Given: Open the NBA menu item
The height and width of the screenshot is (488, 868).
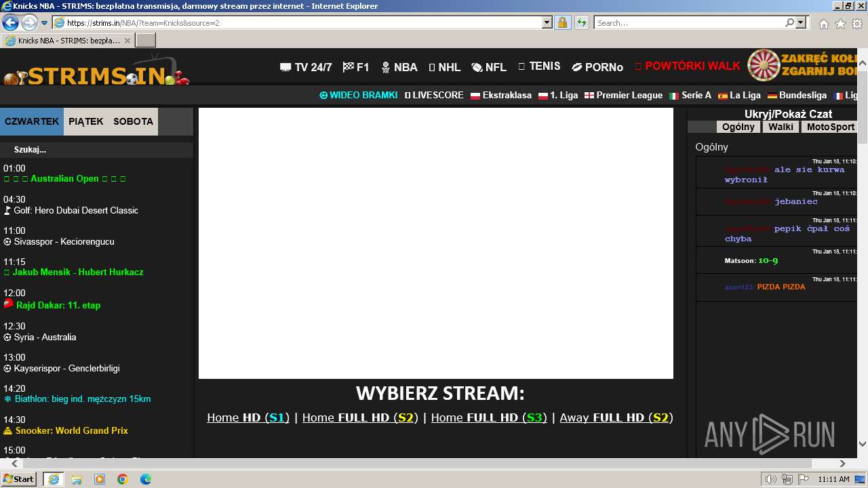Looking at the screenshot, I should [399, 67].
